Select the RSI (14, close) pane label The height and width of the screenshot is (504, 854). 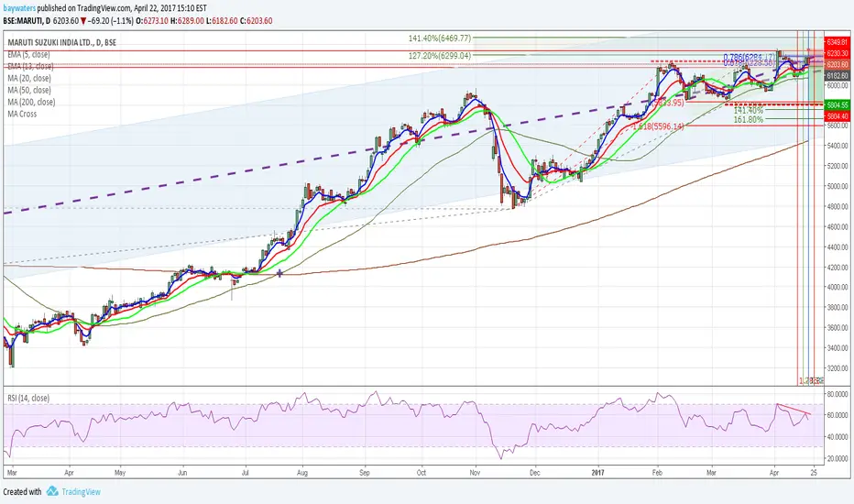[28, 399]
